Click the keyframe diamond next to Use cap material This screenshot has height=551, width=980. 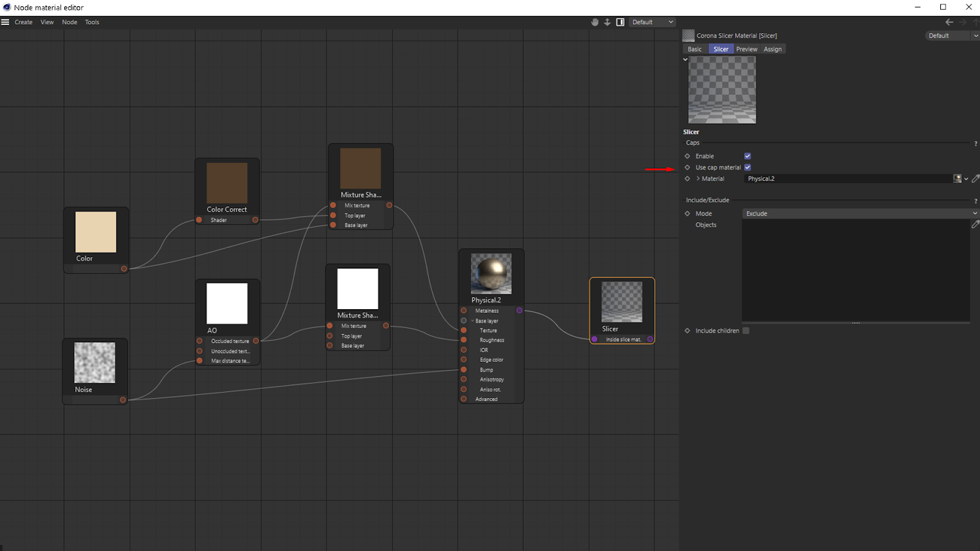pos(687,167)
